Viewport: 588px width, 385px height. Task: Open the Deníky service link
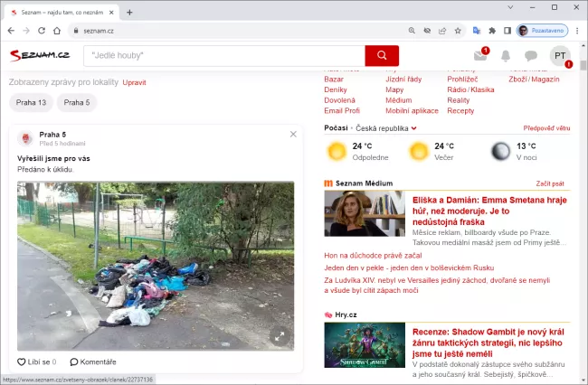(x=336, y=89)
